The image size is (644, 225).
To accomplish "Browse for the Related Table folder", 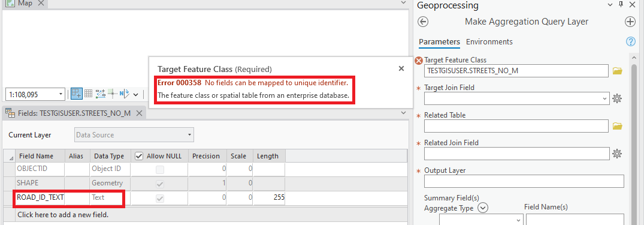I will pos(617,126).
